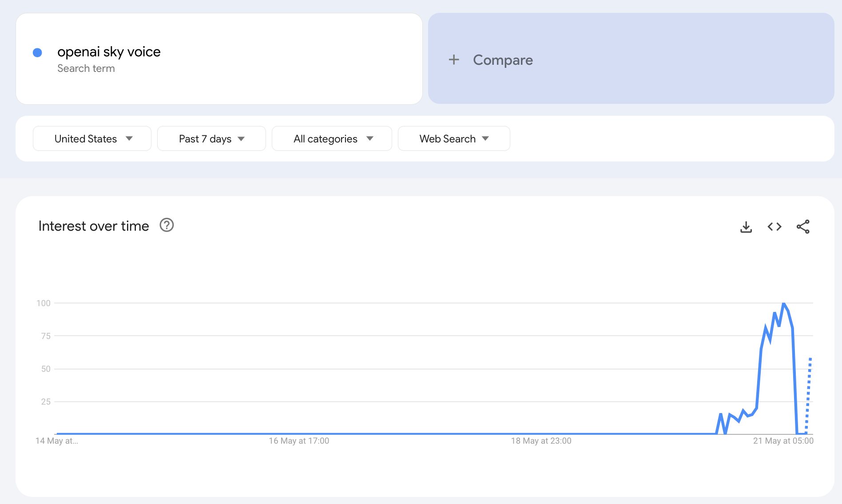This screenshot has width=842, height=504.
Task: Select the openai sky voice search term card
Action: [219, 59]
